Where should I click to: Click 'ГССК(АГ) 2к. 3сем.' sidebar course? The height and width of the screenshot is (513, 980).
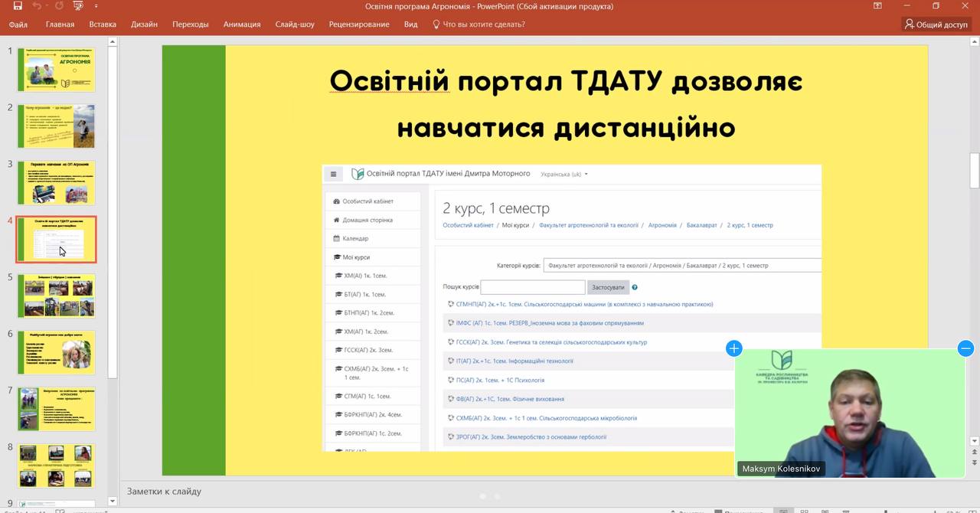(x=369, y=350)
